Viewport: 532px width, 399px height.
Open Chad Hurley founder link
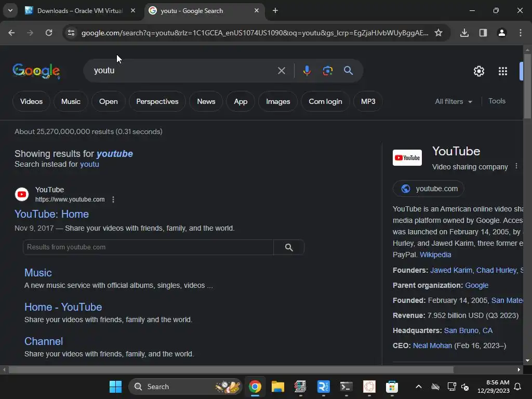coord(496,270)
